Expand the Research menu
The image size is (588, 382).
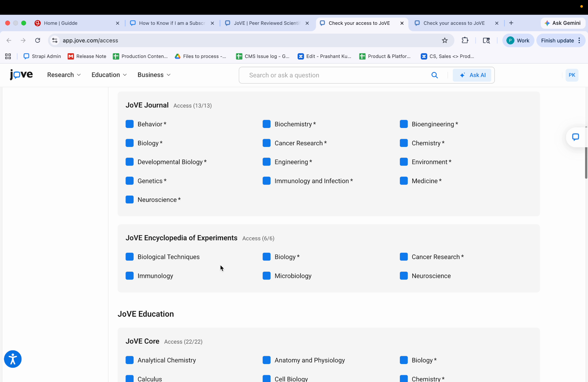(x=64, y=75)
